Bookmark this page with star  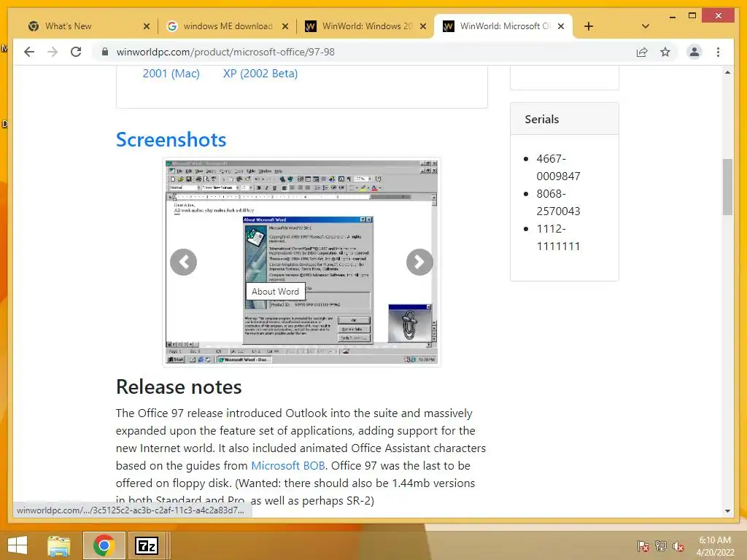[x=665, y=52]
